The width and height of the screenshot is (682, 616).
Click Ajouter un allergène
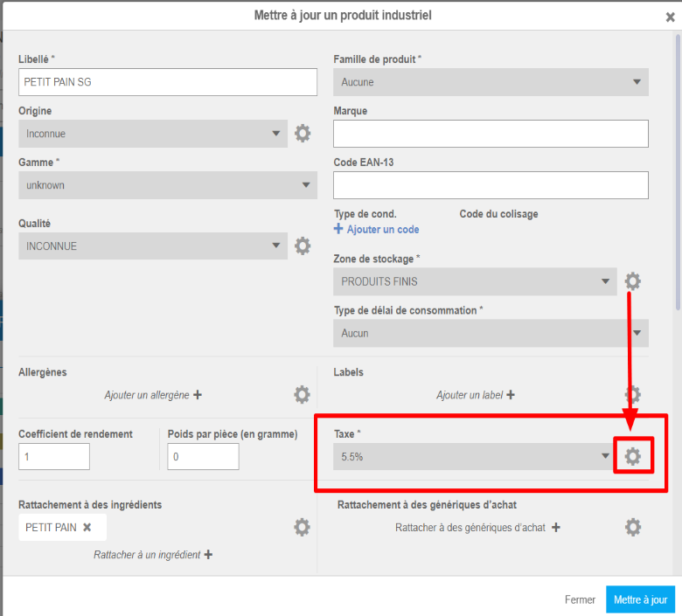point(153,395)
